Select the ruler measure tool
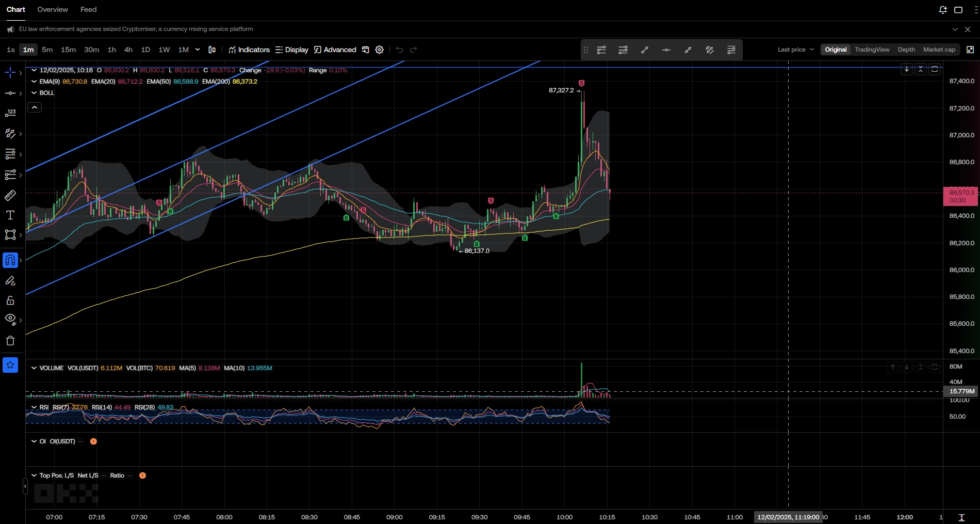Viewport: 980px width, 524px height. 10,195
